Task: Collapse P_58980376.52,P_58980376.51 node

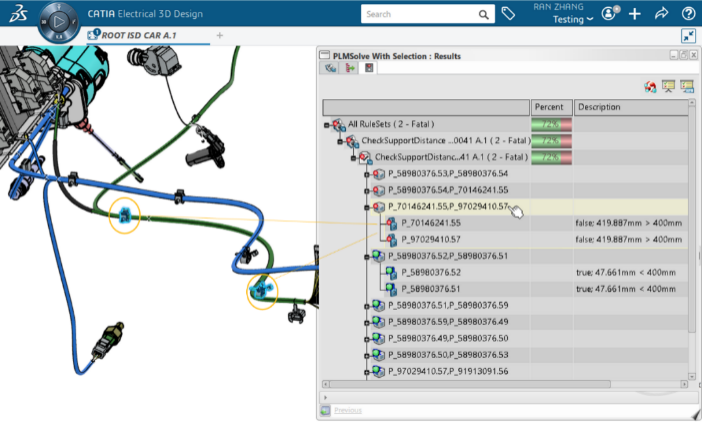Action: click(x=367, y=256)
